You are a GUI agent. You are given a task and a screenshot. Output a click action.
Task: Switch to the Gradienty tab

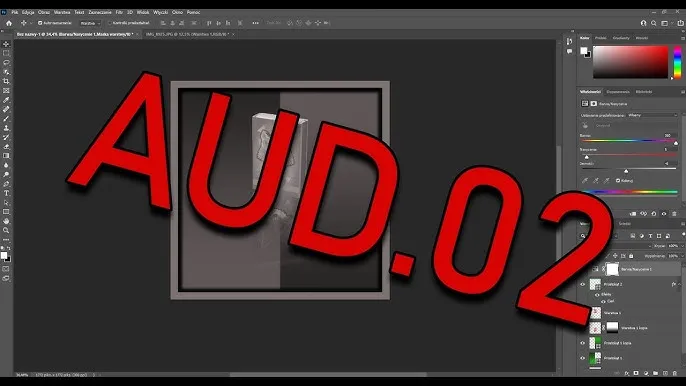pos(621,38)
